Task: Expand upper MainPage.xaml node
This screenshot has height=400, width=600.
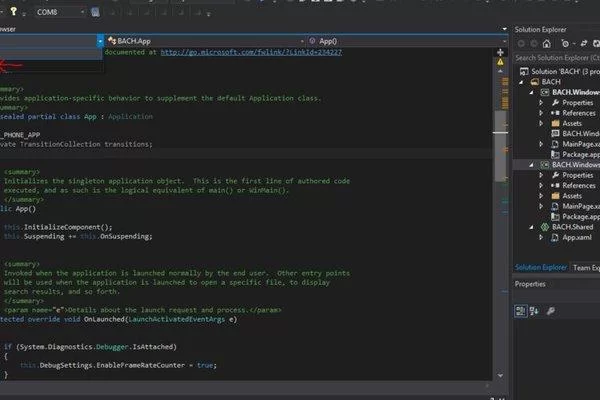Action: [541, 144]
